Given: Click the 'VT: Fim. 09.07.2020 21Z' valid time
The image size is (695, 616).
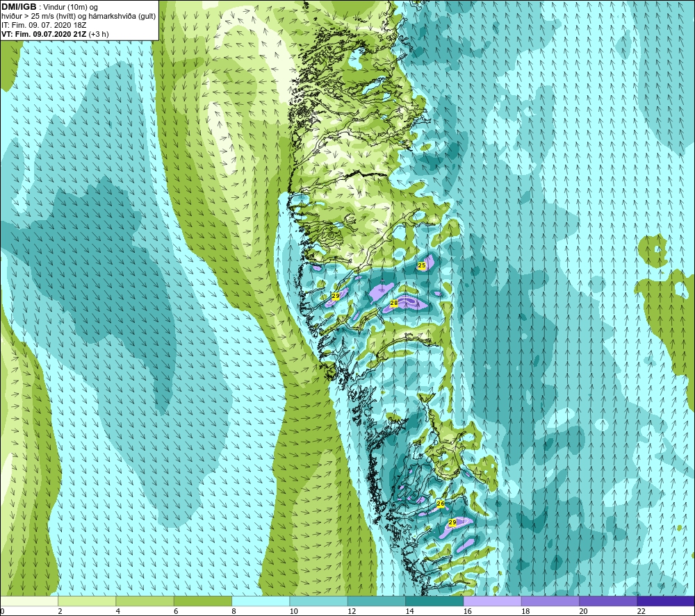Looking at the screenshot, I should point(44,34).
